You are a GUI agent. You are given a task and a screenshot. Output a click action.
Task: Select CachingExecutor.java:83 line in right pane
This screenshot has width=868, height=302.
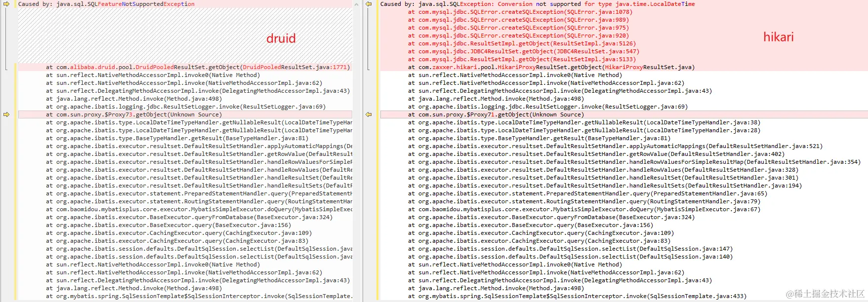click(x=539, y=241)
